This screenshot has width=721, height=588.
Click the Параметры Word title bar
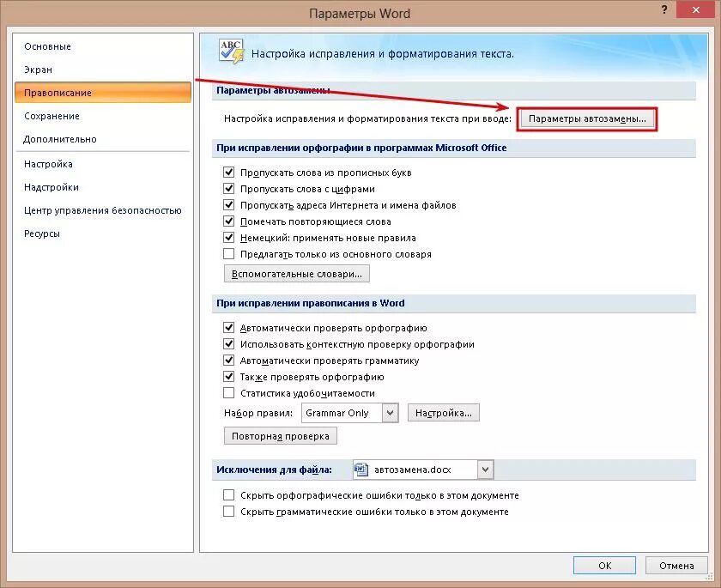tap(360, 14)
